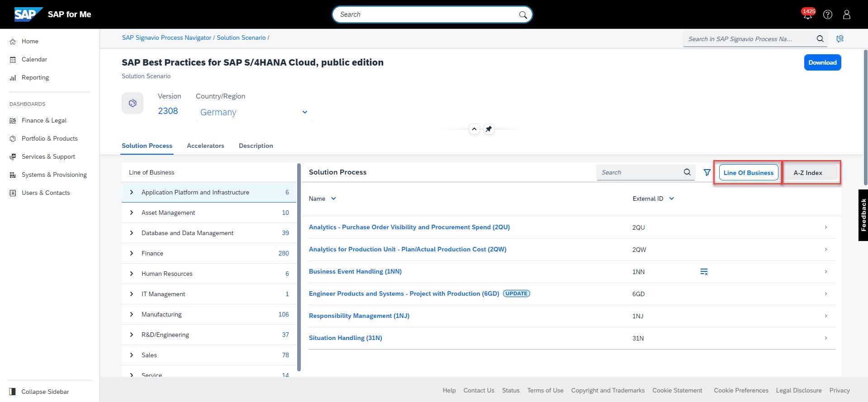Click the help question mark icon
The height and width of the screenshot is (402, 868).
(x=828, y=14)
